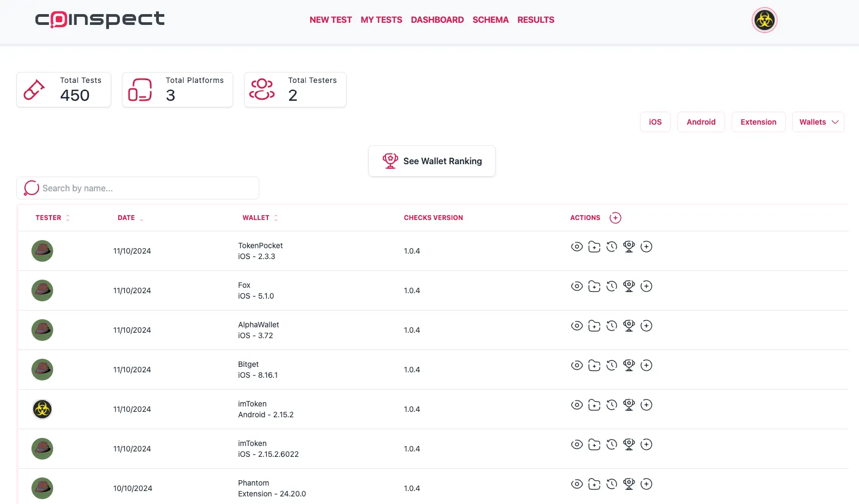This screenshot has width=859, height=504.
Task: Click date 10/10/2024 in Phantom row
Action: [133, 488]
